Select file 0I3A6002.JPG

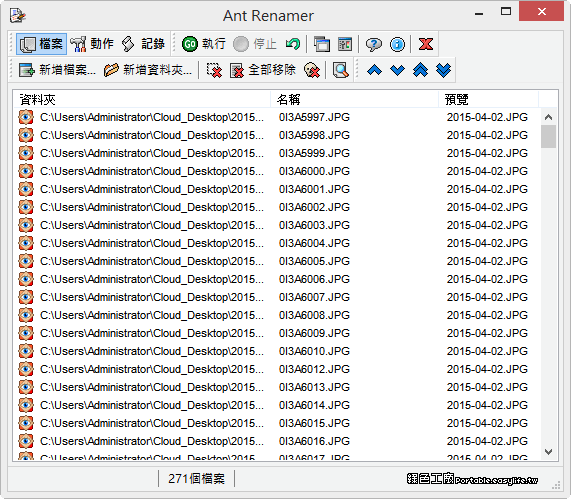[314, 207]
